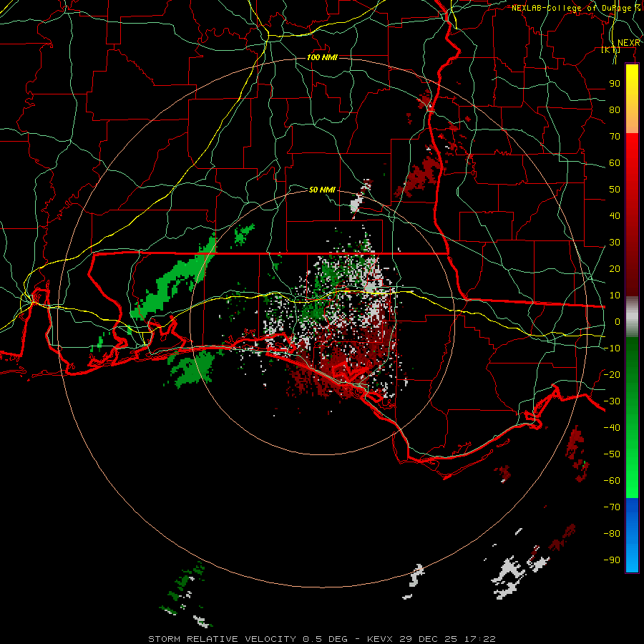Select the 30 value on velocity scale
Viewport: 644px width, 644px height.
point(615,243)
